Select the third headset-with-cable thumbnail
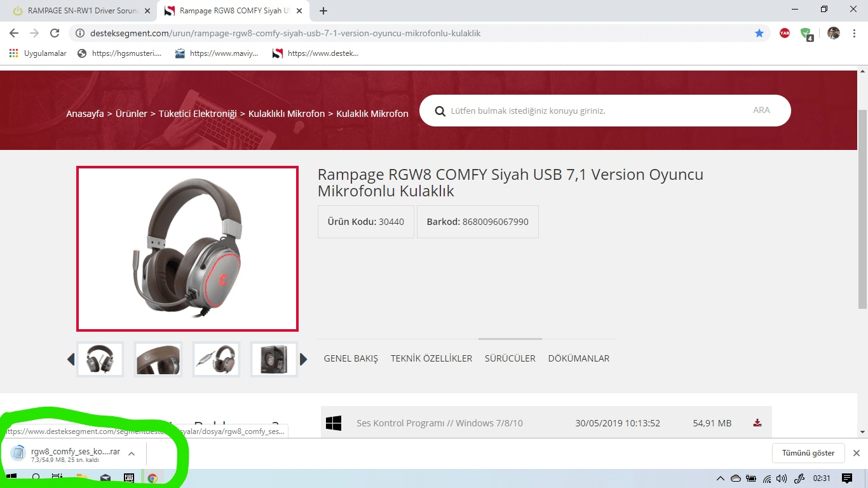This screenshot has width=868, height=488. pyautogui.click(x=216, y=360)
